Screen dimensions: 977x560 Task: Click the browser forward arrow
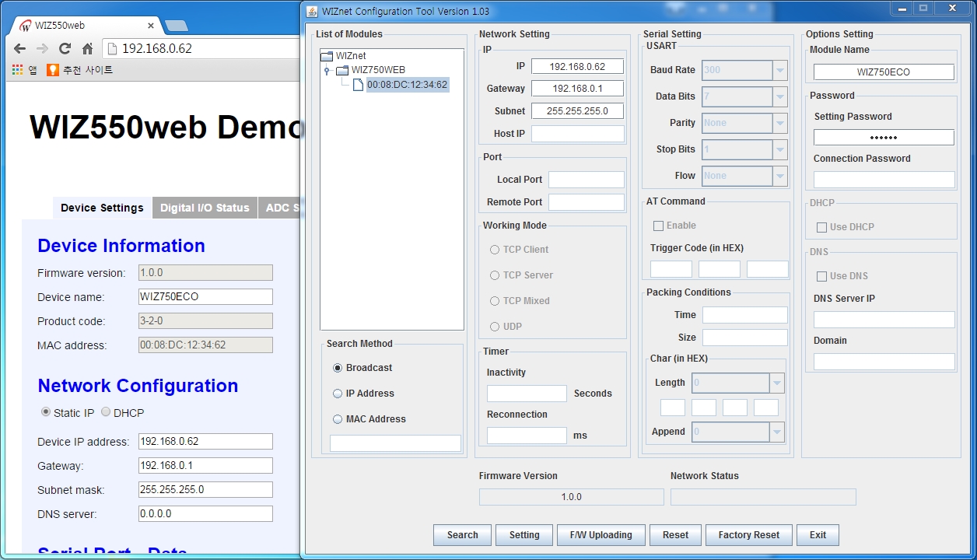pyautogui.click(x=42, y=48)
